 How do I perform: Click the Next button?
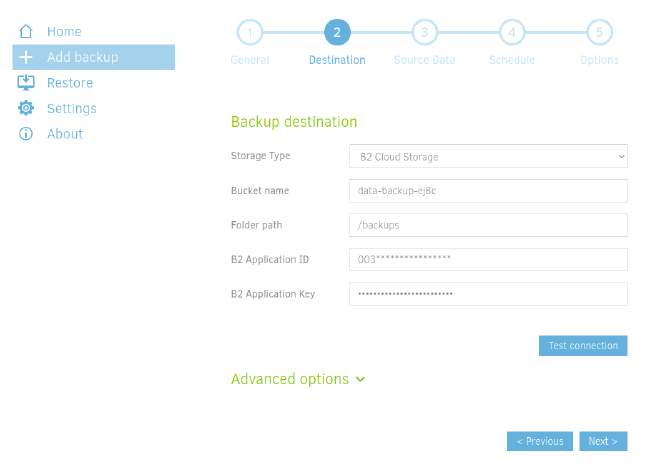pyautogui.click(x=603, y=441)
